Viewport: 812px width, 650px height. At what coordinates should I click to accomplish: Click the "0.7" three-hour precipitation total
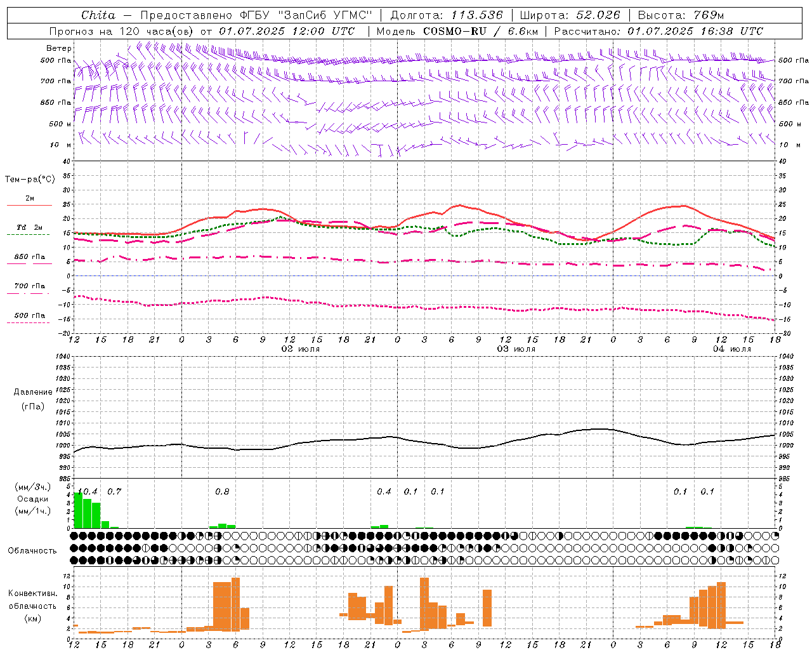(114, 491)
